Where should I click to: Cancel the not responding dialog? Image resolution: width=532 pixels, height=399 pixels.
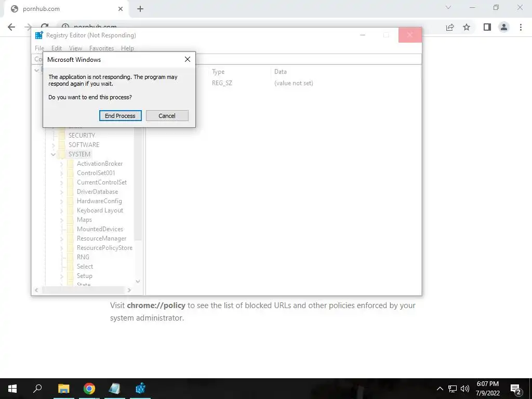point(167,116)
